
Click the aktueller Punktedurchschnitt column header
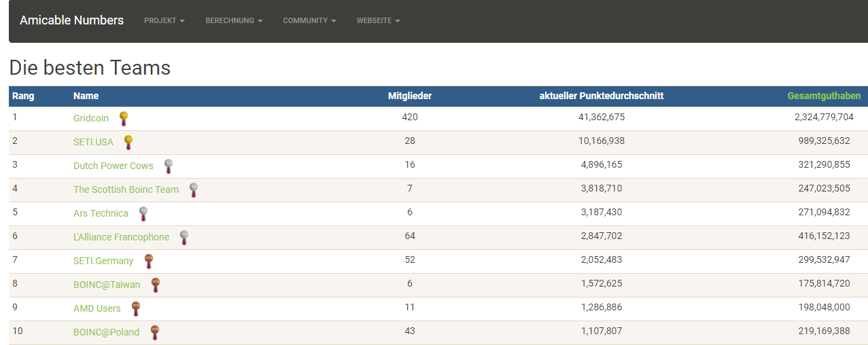click(x=602, y=96)
